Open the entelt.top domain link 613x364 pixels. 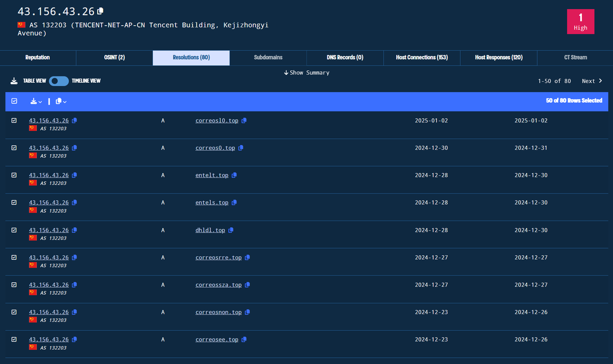click(211, 175)
